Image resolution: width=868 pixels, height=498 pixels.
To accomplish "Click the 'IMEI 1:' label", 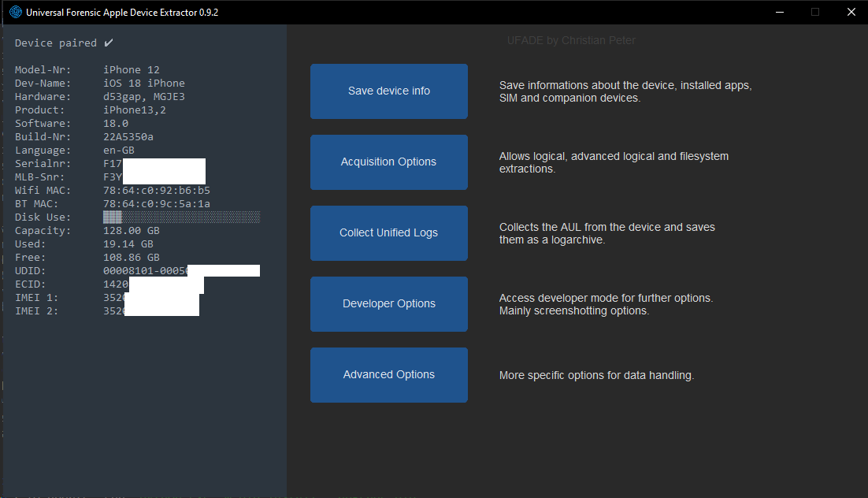I will (36, 298).
